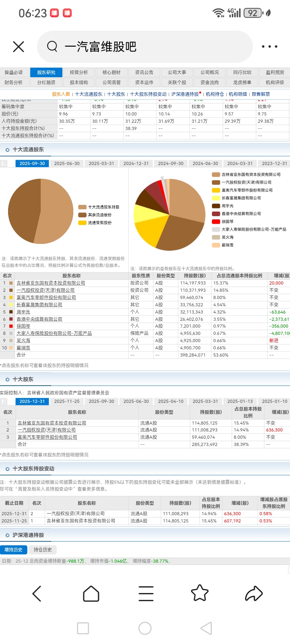Select 2025-04-10 date in 十大股东
Viewport: 290px width, 644px height.
(x=171, y=401)
